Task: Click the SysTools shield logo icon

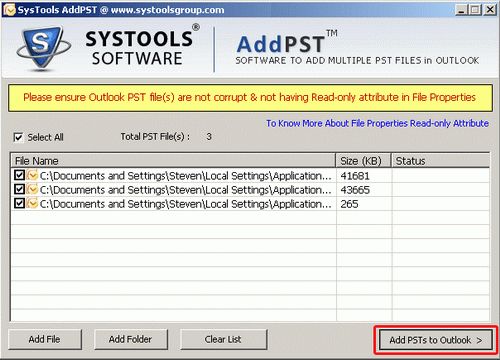Action: point(43,48)
